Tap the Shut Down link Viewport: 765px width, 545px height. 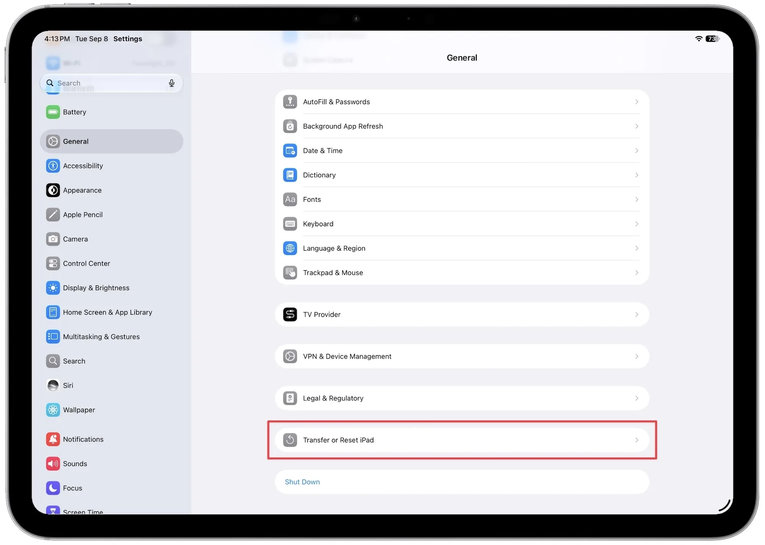click(302, 482)
